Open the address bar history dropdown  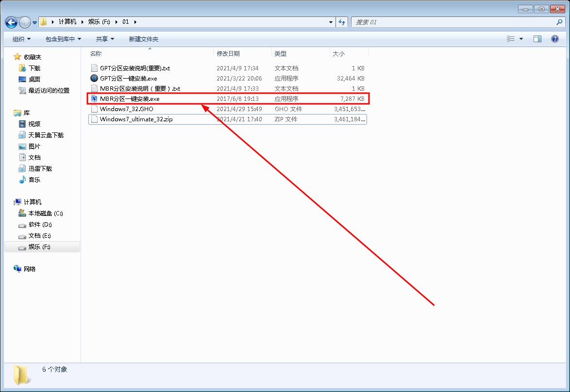(x=331, y=22)
